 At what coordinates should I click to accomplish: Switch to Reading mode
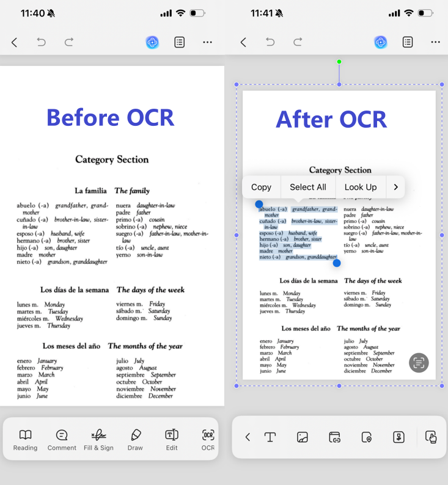(x=26, y=440)
